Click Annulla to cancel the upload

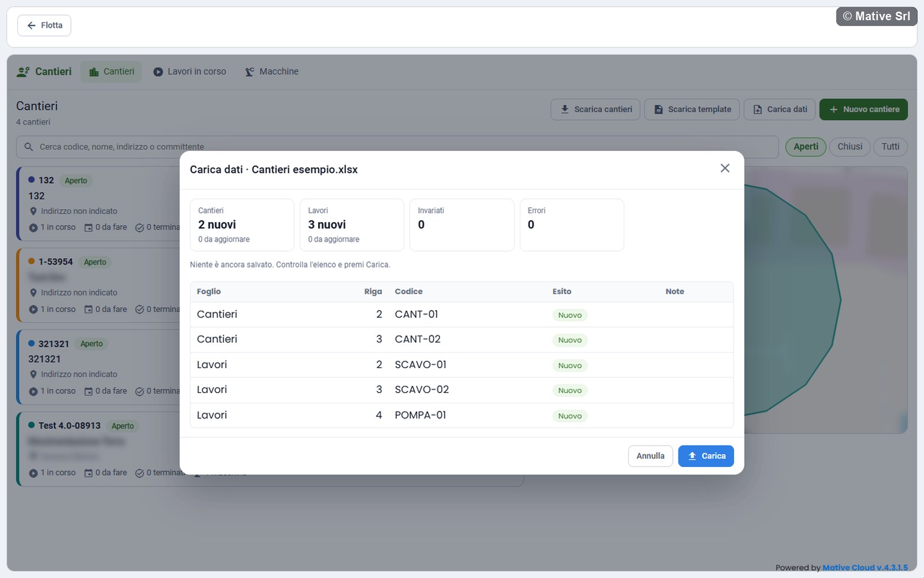click(x=650, y=456)
